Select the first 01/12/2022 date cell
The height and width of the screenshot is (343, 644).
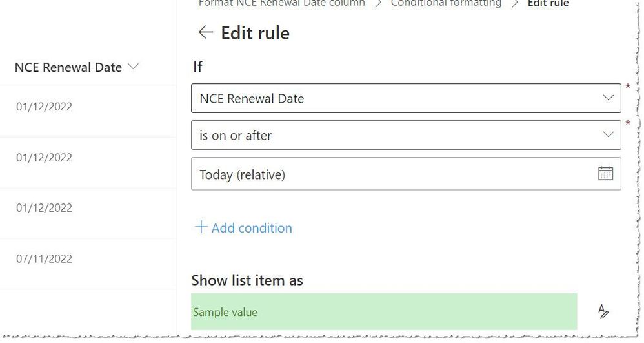[44, 107]
